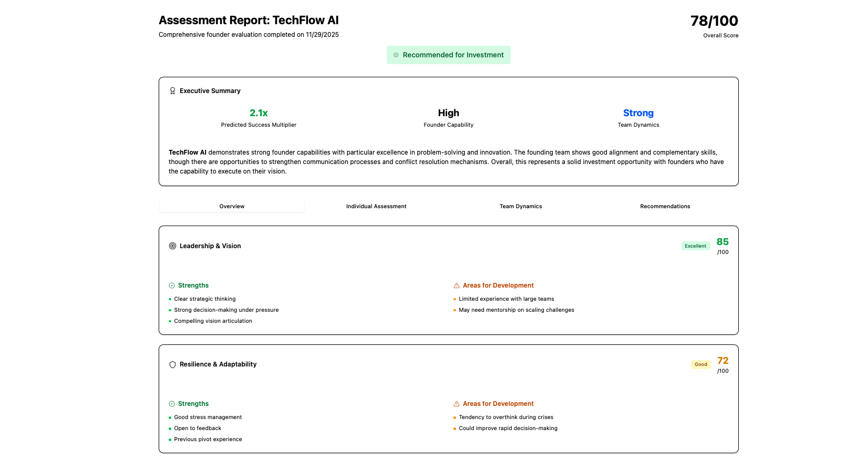This screenshot has height=459, width=868.
Task: Click 'Limited experience with large teams'
Action: coord(507,299)
